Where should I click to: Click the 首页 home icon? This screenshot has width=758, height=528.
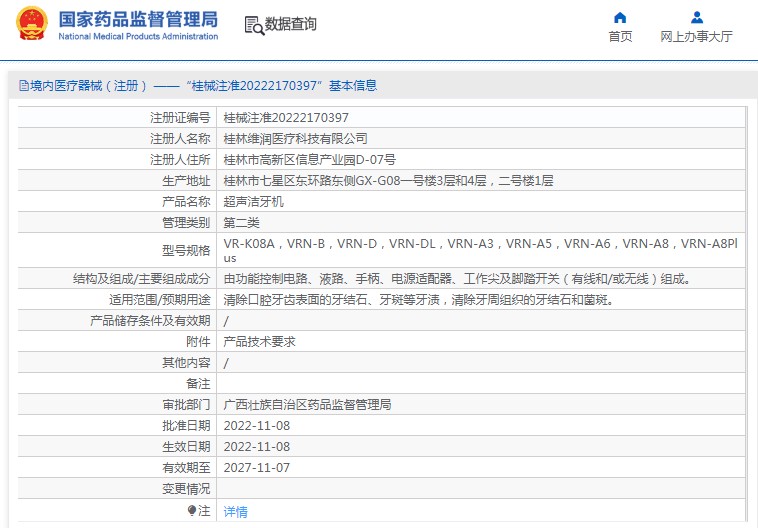point(620,18)
